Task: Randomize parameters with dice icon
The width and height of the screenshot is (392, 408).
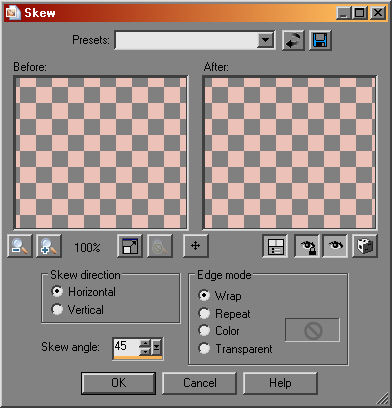Action: pyautogui.click(x=365, y=246)
